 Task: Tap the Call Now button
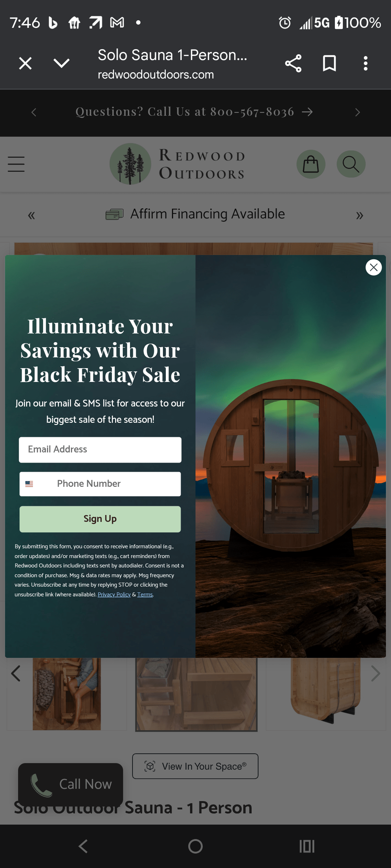click(x=71, y=784)
